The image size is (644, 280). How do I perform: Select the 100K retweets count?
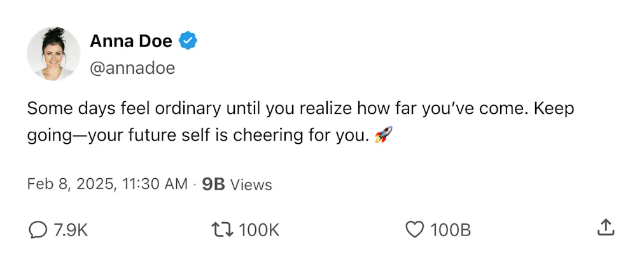[259, 230]
